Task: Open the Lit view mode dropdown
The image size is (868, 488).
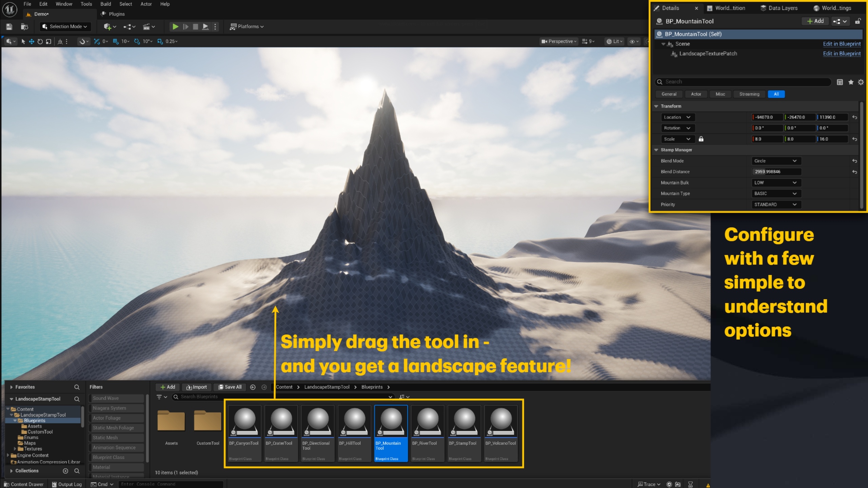Action: (614, 41)
